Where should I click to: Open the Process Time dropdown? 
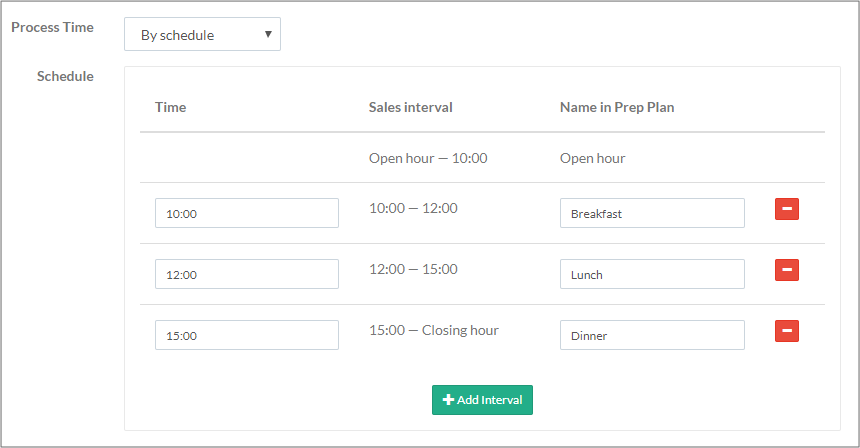tap(202, 35)
